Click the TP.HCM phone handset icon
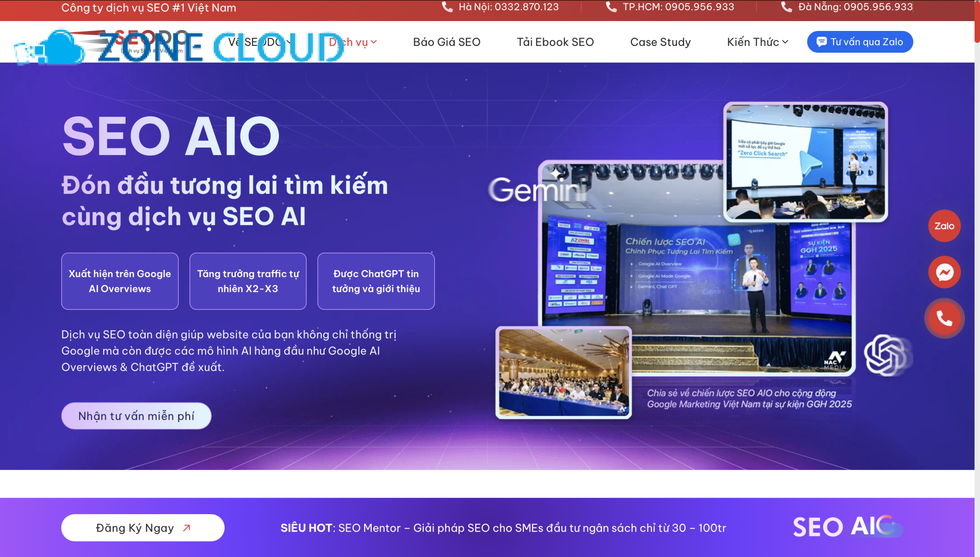 pos(611,7)
